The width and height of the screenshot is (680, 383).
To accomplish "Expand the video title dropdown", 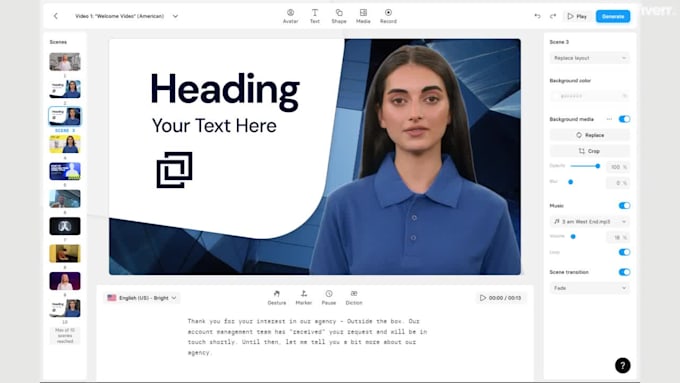I will (x=175, y=16).
